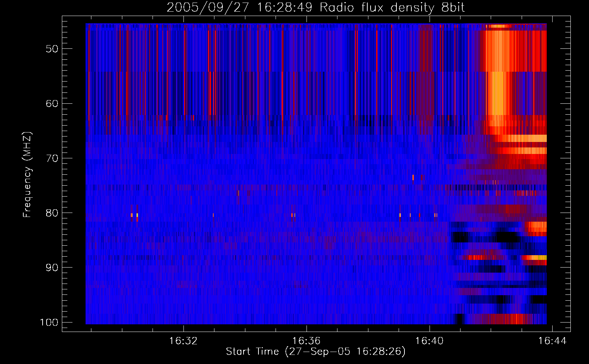Click the 16:44 time tick label

tap(553, 341)
